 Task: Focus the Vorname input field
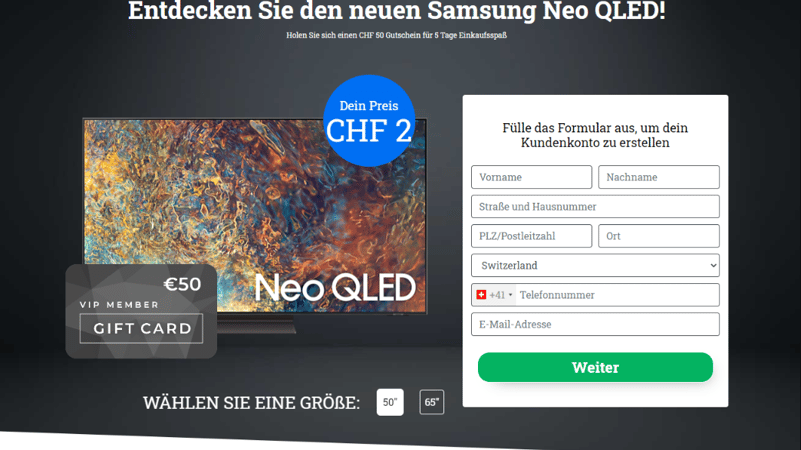pyautogui.click(x=531, y=177)
